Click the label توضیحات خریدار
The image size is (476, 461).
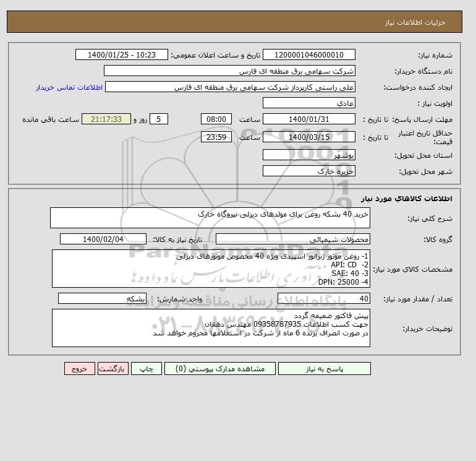click(x=427, y=329)
